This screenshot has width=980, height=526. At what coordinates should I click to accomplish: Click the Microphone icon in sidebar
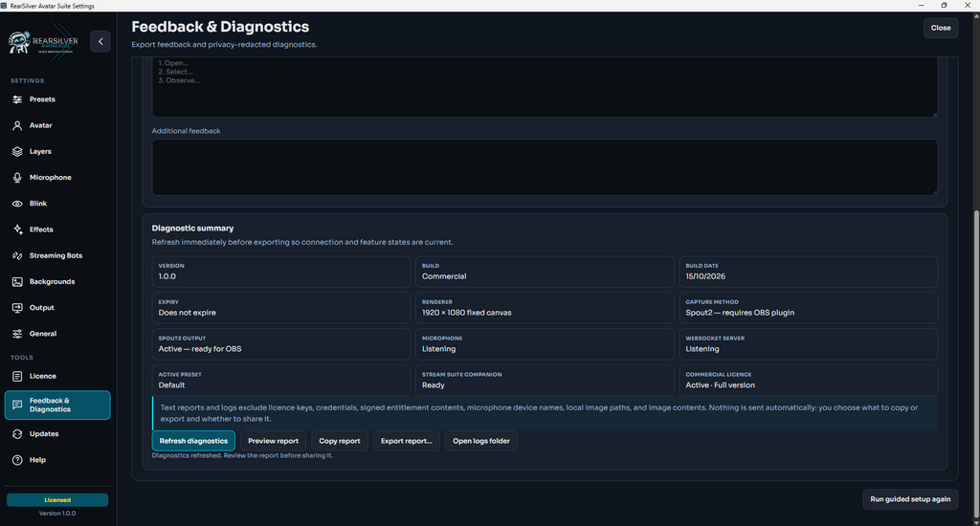17,178
